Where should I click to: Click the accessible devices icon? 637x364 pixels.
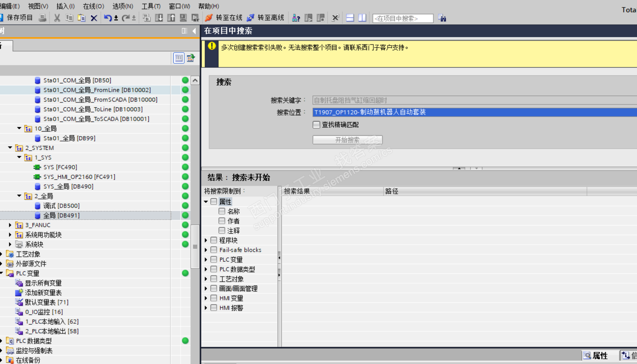[x=296, y=18]
